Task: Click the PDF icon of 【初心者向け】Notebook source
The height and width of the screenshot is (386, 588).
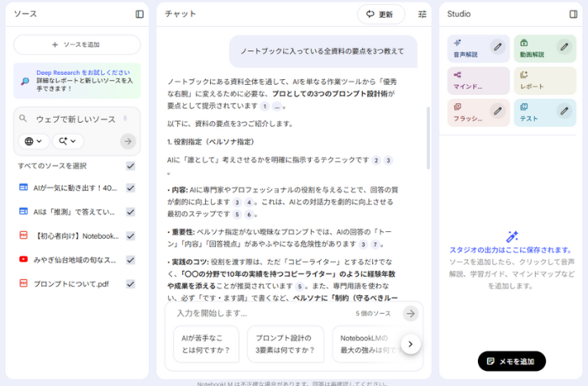Action: (24, 235)
